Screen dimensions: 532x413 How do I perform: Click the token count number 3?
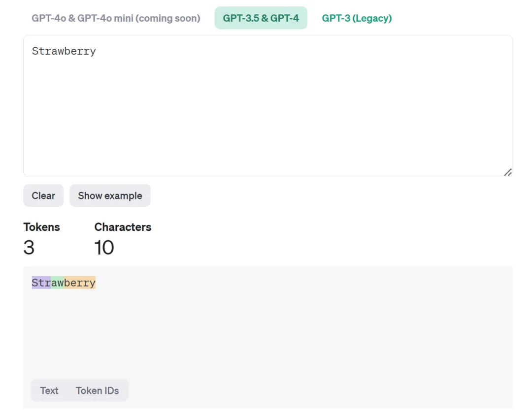coord(29,248)
